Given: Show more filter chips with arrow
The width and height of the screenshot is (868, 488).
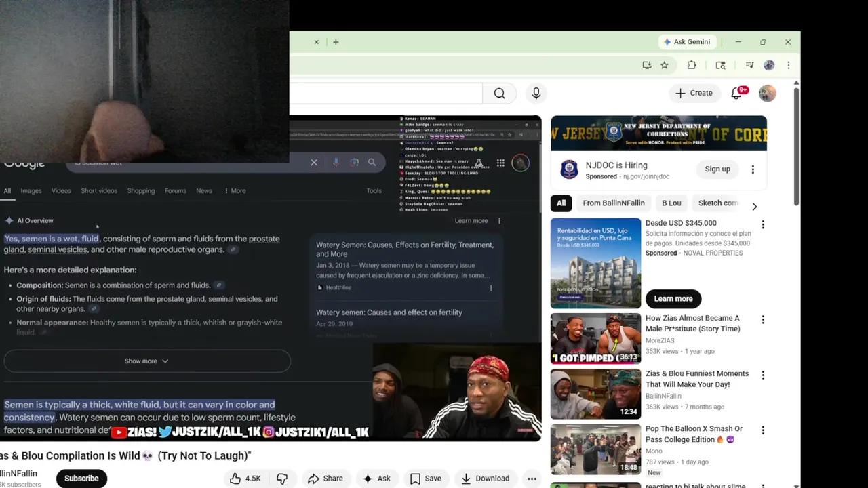Looking at the screenshot, I should [x=755, y=206].
